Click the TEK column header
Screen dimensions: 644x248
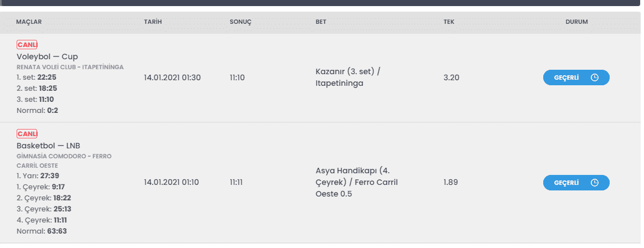(x=449, y=22)
